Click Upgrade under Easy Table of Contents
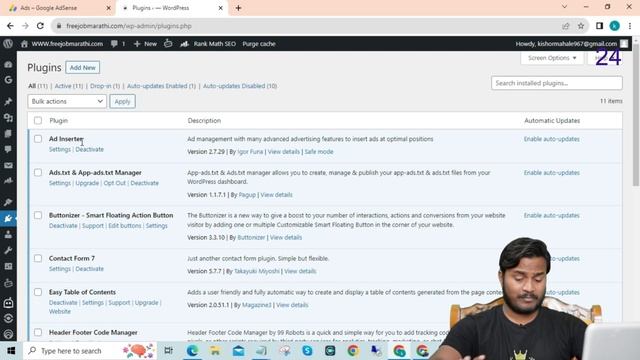This screenshot has width=640, height=360. tap(146, 302)
